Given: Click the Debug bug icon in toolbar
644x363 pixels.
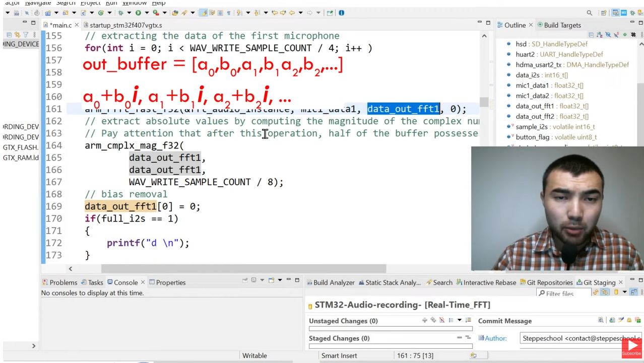Looking at the screenshot, I should click(120, 13).
